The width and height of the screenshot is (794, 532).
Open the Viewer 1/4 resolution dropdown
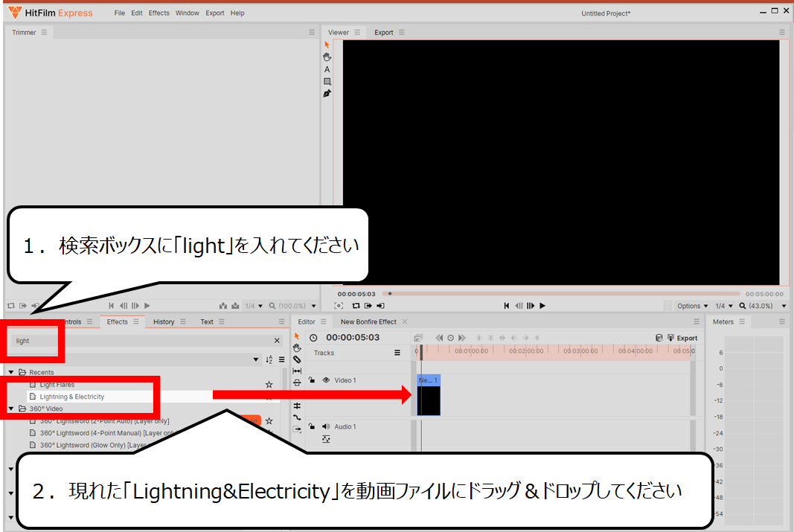tap(724, 306)
